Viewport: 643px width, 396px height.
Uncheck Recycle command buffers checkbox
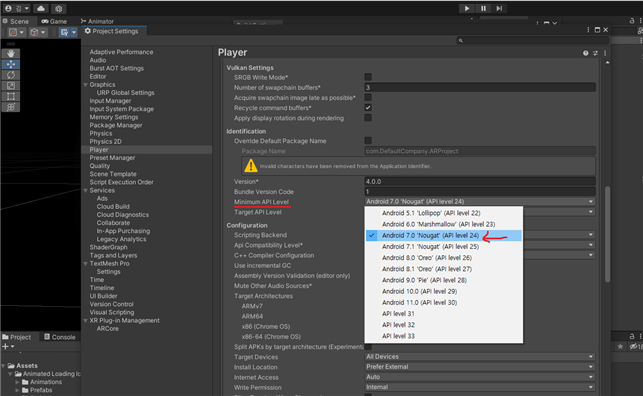pyautogui.click(x=368, y=108)
